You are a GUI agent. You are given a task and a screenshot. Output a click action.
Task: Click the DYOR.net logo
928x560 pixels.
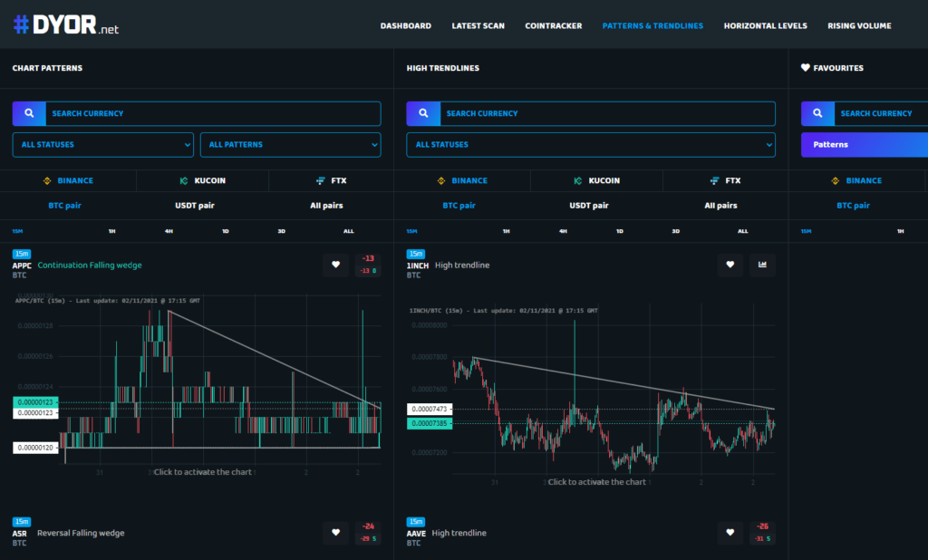65,24
